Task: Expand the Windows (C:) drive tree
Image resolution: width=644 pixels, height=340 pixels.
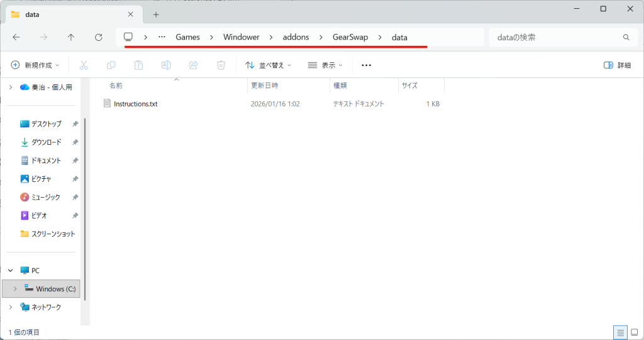Action: tap(14, 289)
